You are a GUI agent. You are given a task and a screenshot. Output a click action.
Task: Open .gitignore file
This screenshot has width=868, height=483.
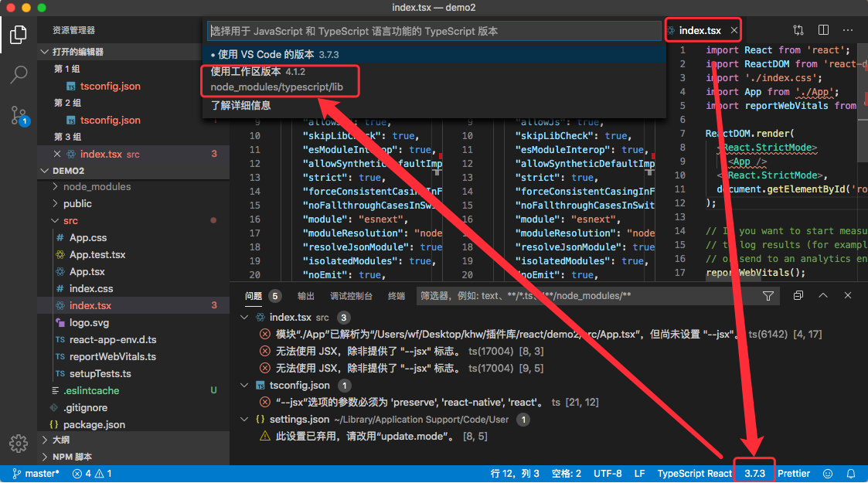[x=85, y=408]
